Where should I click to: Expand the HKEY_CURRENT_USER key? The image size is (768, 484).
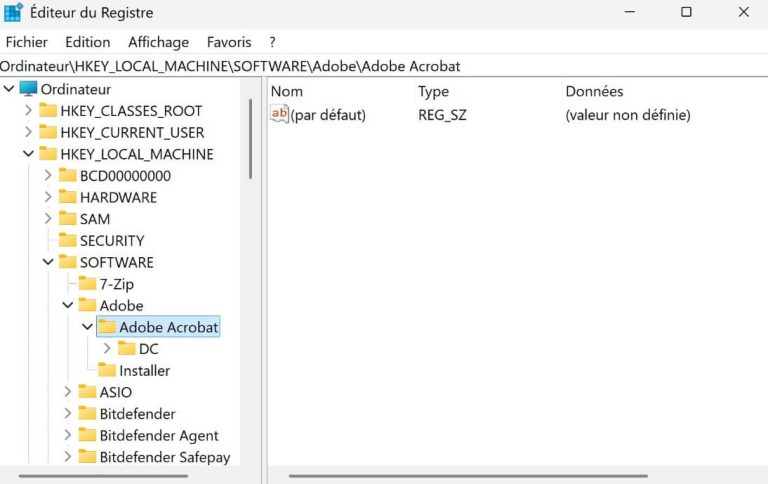pos(28,132)
